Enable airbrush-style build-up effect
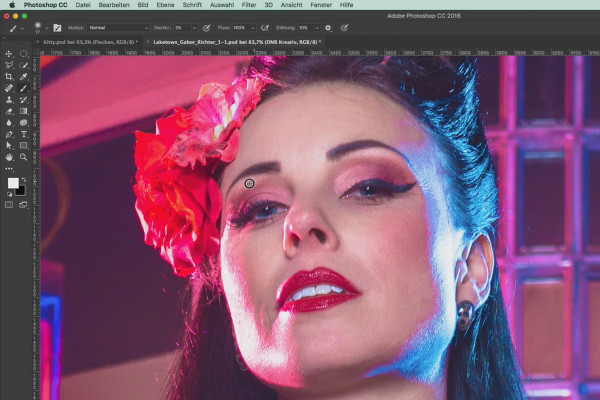Screen dimensions: 600x400 [265, 28]
